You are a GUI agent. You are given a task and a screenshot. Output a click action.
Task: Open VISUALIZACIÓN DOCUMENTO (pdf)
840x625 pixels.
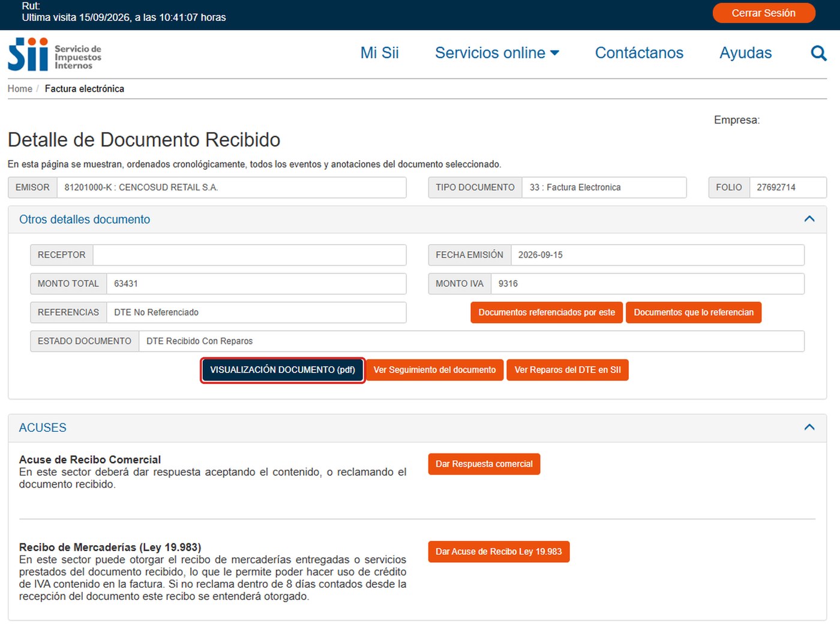click(x=283, y=370)
